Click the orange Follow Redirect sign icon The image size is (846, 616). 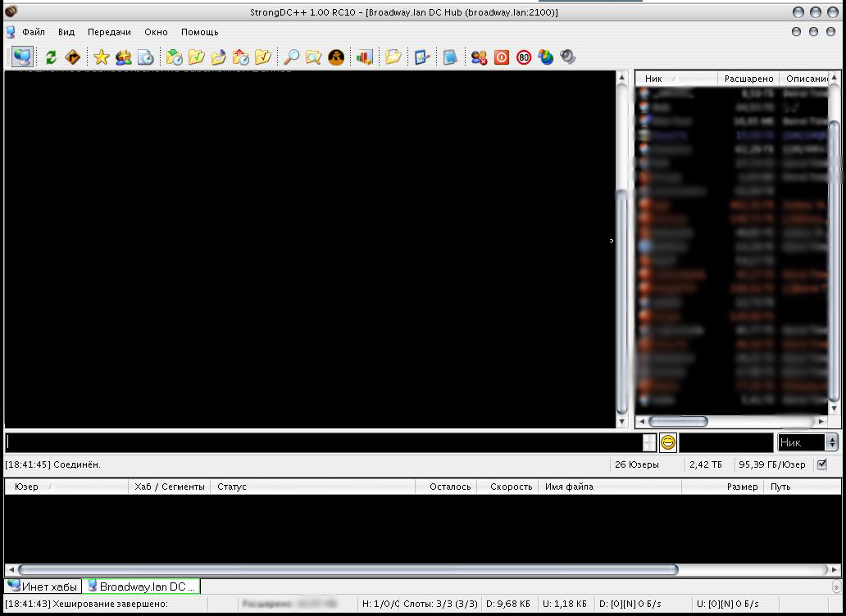click(72, 57)
